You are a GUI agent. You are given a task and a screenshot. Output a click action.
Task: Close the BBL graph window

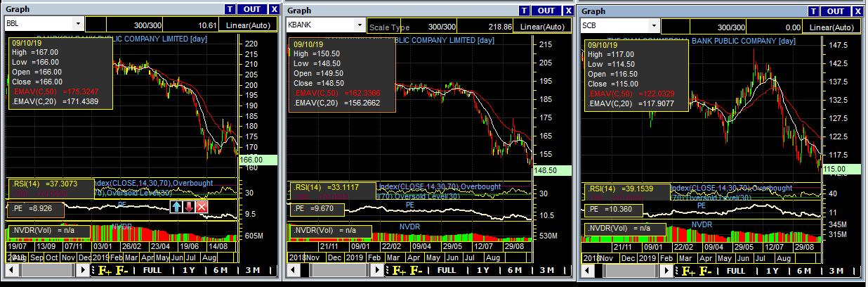pos(274,10)
